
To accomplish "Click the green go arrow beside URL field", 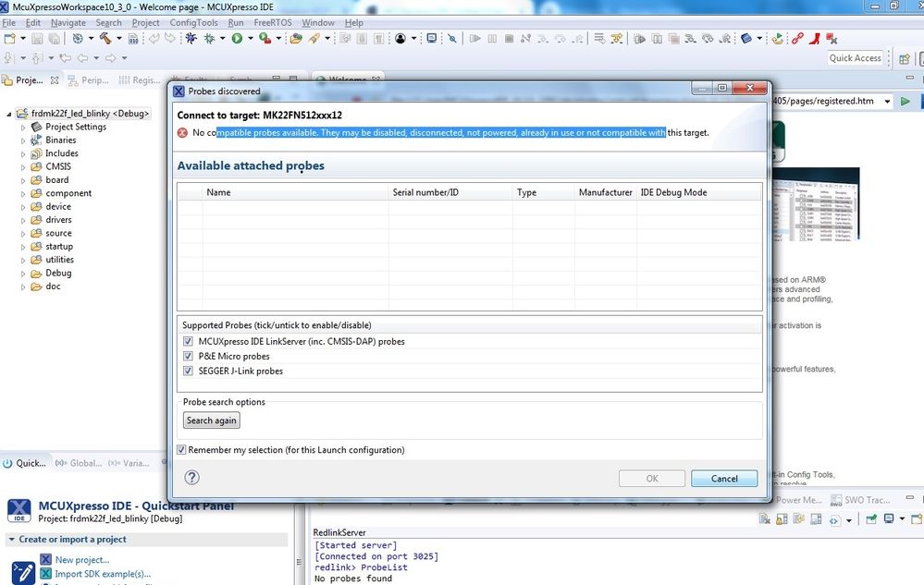I will [906, 102].
